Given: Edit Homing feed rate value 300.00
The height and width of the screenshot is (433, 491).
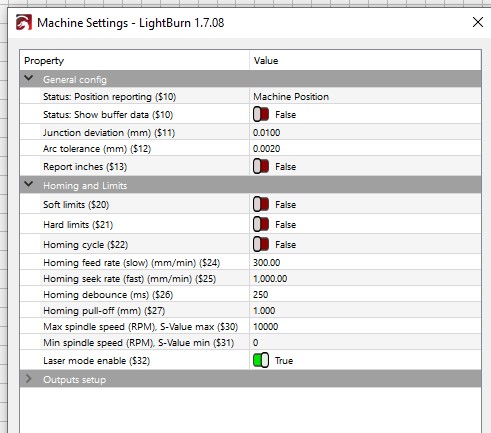Looking at the screenshot, I should point(365,263).
